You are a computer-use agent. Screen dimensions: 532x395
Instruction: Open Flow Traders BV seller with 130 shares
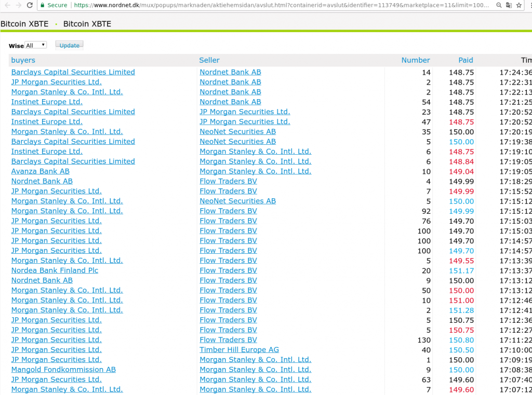coord(229,340)
